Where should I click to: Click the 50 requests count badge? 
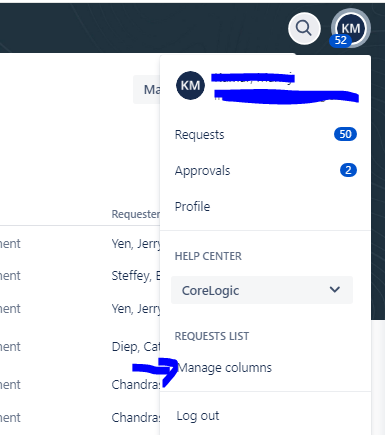coord(345,134)
